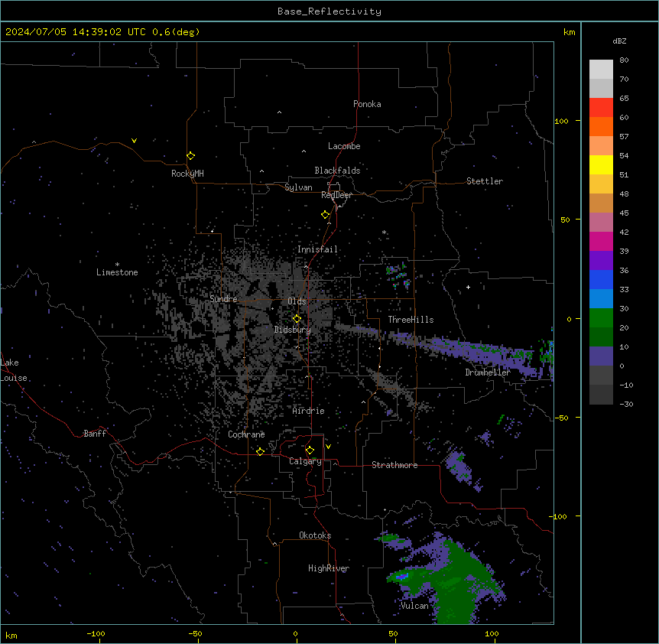
Task: Click the Stettler city label
Action: point(485,181)
